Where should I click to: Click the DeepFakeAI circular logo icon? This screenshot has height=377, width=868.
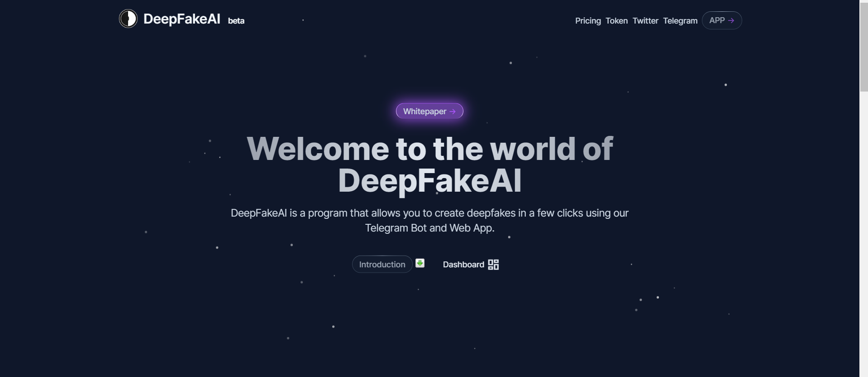(128, 19)
